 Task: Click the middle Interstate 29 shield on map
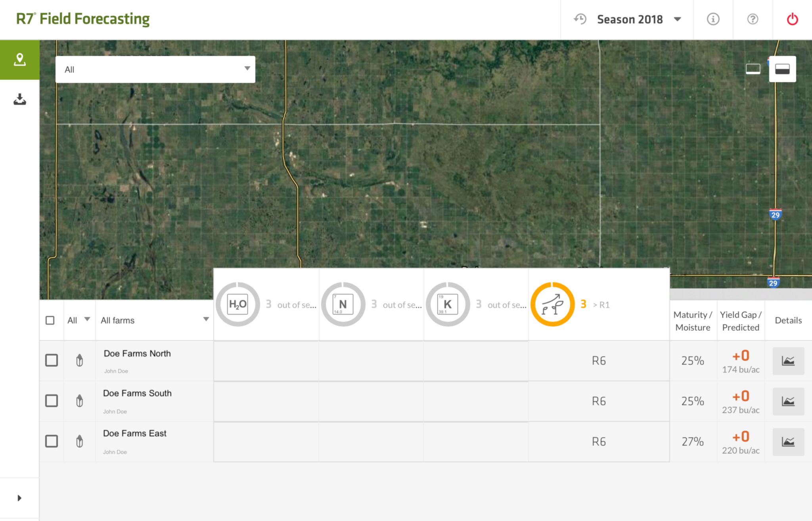click(x=775, y=214)
